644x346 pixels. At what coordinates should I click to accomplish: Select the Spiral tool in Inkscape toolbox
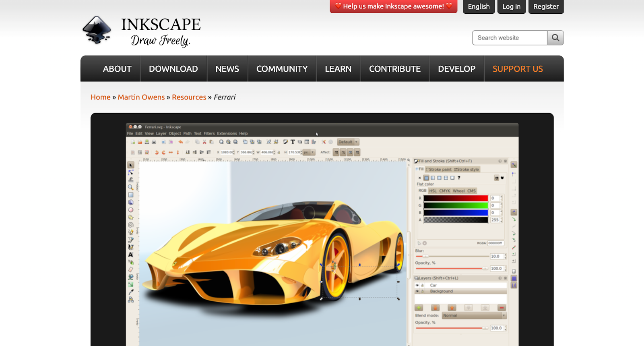[131, 225]
